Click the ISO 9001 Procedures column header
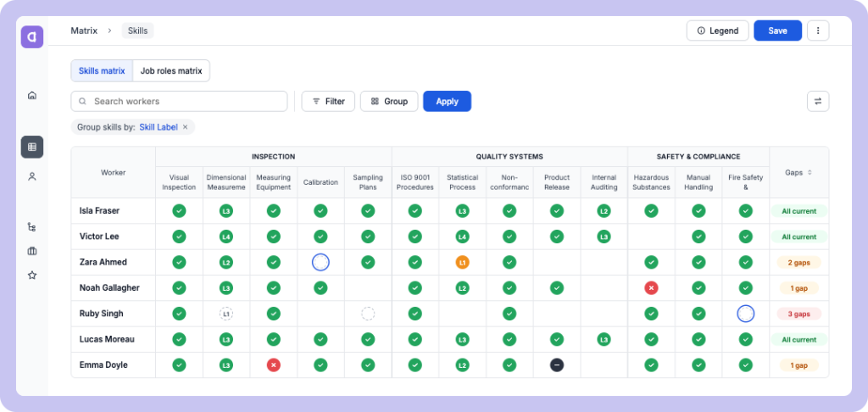 click(x=415, y=182)
